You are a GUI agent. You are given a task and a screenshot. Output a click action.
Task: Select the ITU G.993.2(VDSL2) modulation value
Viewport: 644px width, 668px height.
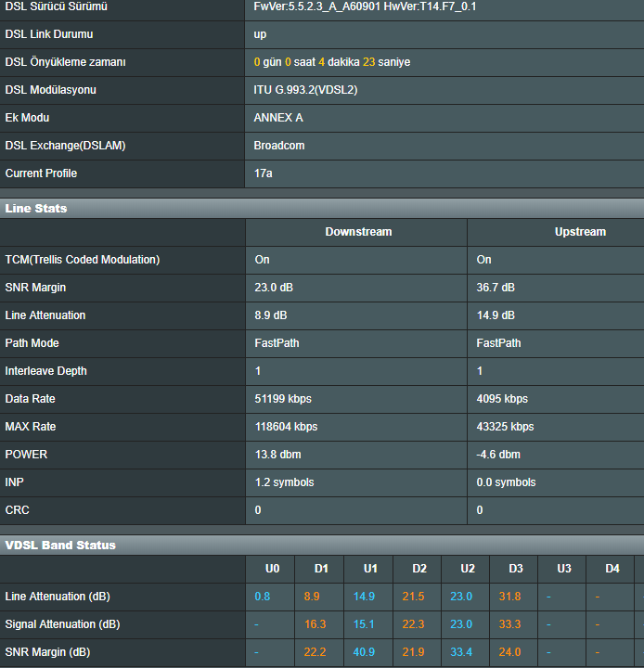pyautogui.click(x=305, y=90)
